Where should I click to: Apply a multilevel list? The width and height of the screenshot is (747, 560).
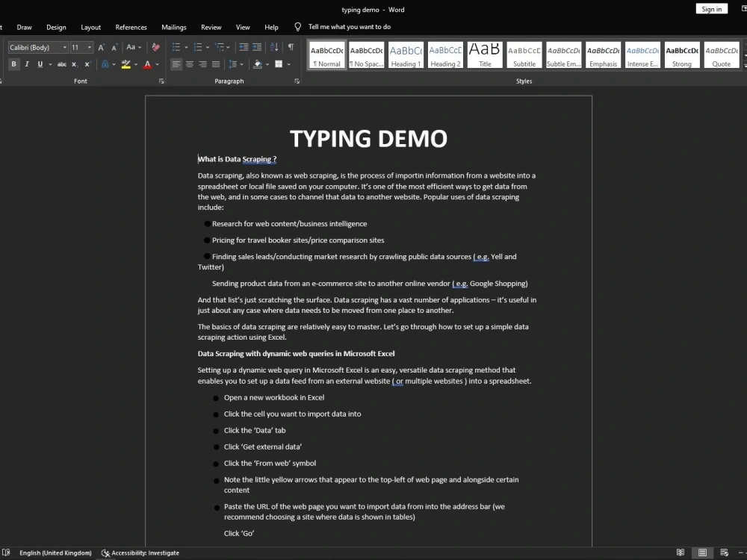(x=219, y=47)
